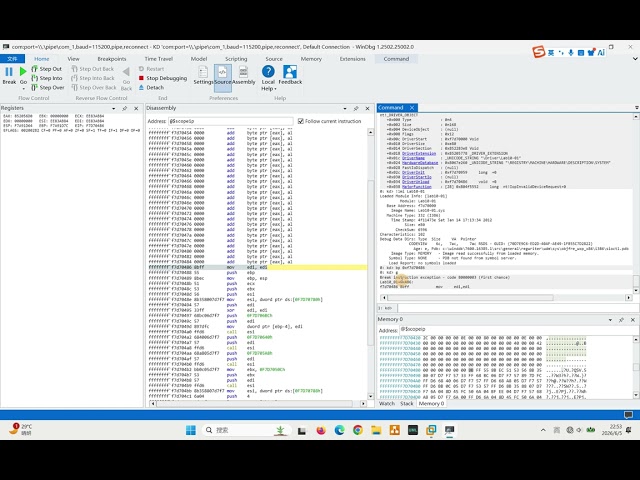Click the taskbar search box

[x=246, y=430]
